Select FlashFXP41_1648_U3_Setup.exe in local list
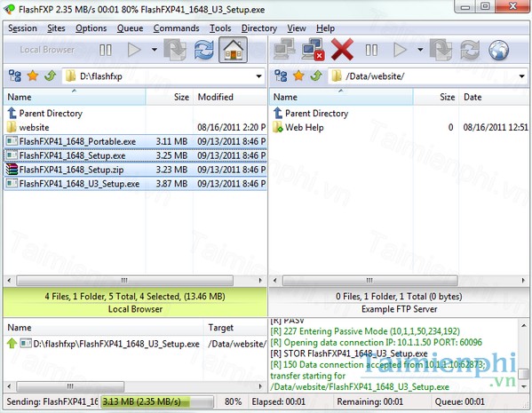532x413 pixels. (135, 184)
